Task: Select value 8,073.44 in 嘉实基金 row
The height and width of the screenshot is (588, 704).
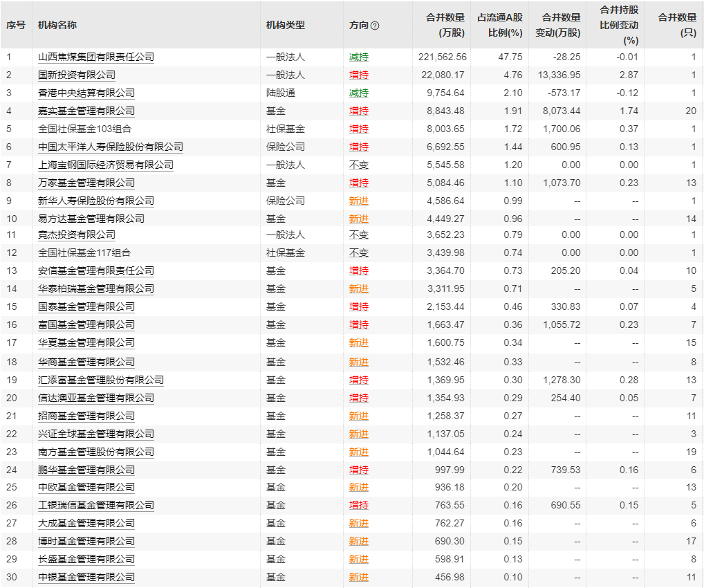Action: click(562, 111)
